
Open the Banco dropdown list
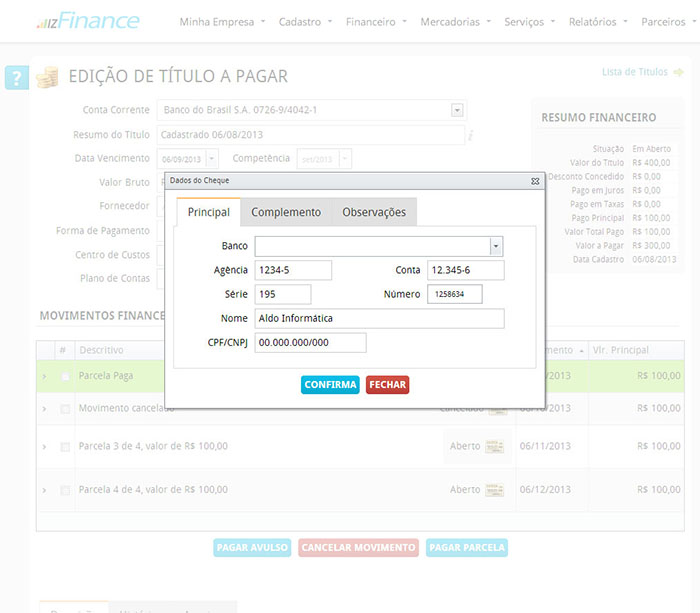tap(495, 246)
